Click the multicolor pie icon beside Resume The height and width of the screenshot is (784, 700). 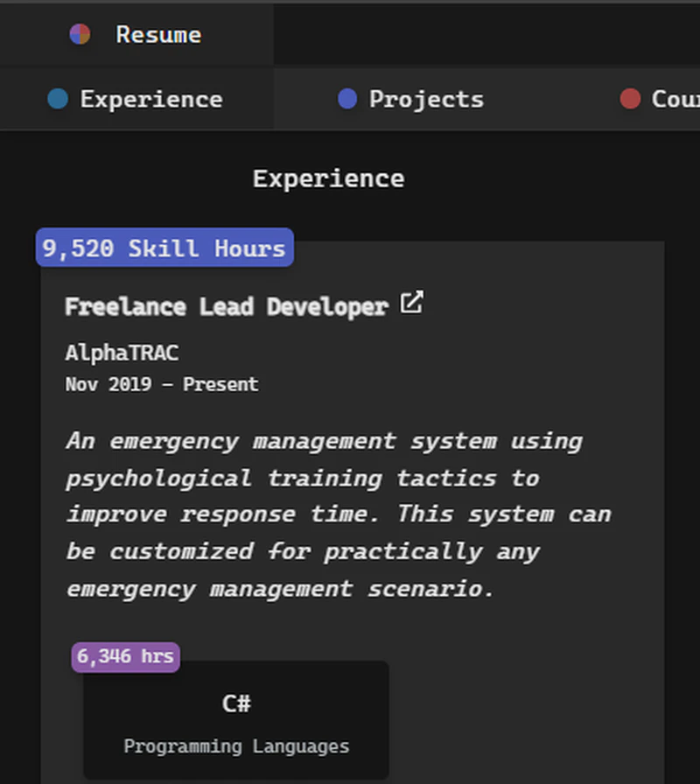[80, 34]
